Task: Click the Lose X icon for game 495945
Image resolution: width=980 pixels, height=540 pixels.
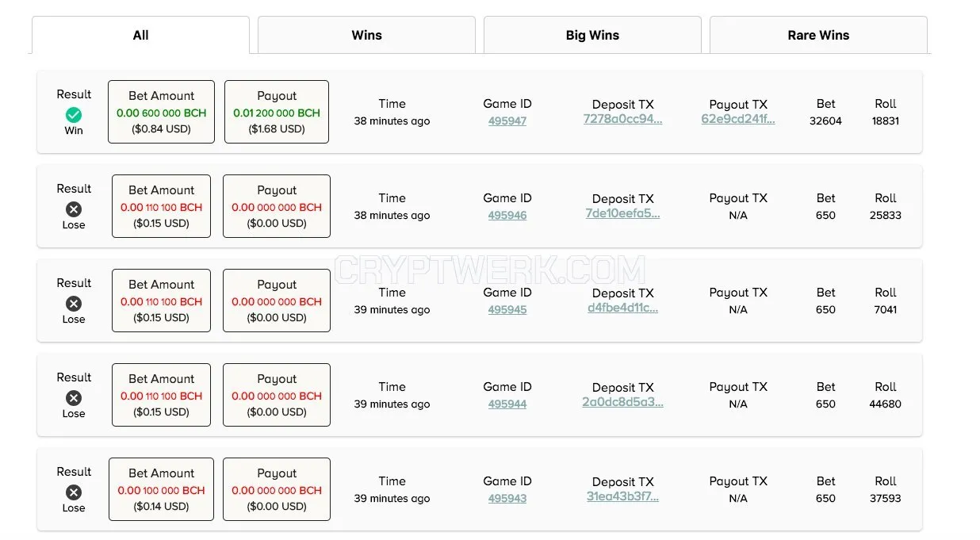Action: click(74, 304)
